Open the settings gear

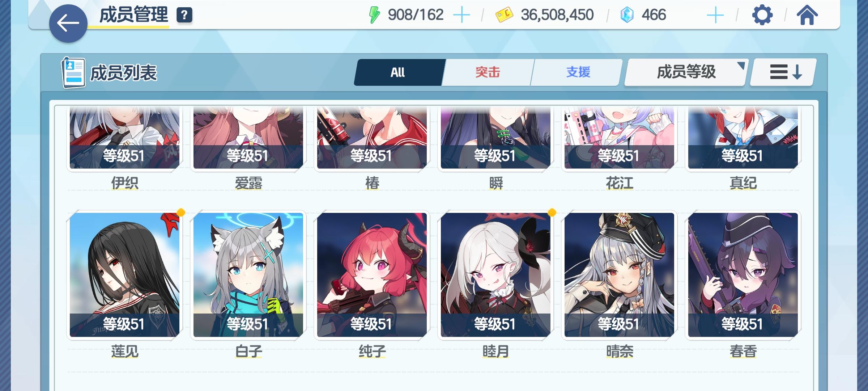(x=762, y=15)
